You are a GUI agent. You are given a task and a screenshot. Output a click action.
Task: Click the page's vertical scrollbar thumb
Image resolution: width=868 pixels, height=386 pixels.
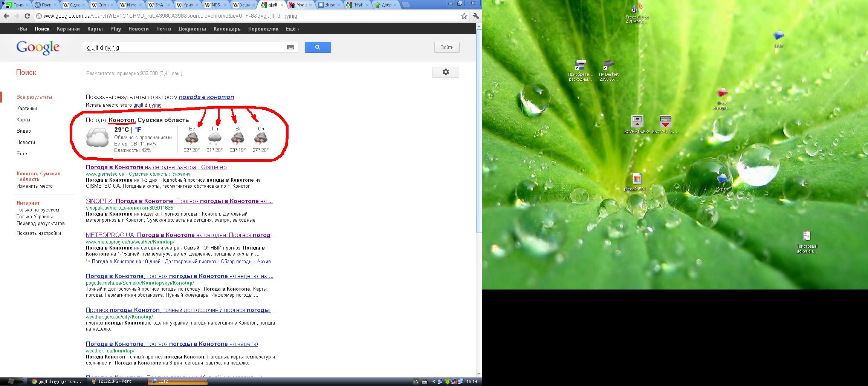479,131
